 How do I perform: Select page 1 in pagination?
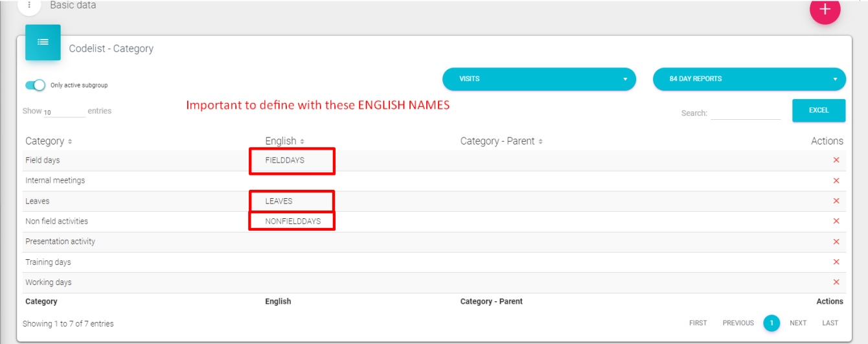click(771, 323)
